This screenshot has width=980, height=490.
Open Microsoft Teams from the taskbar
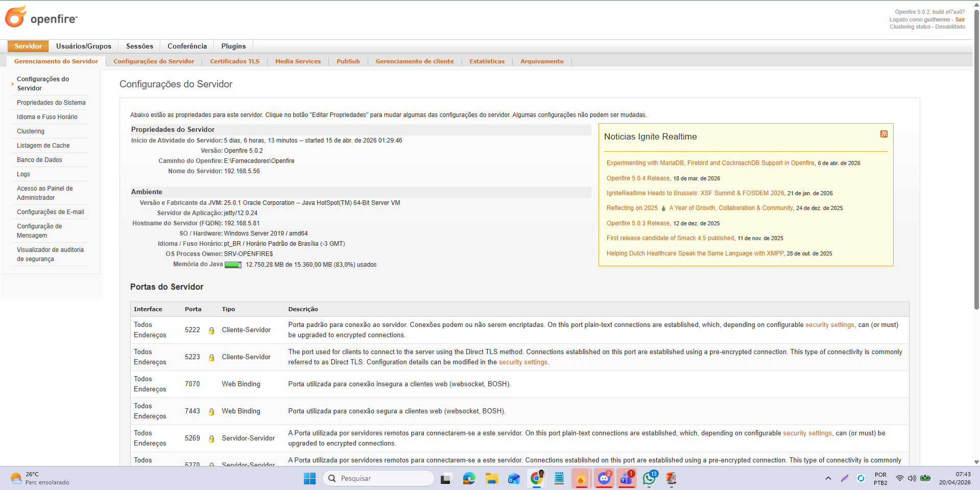click(x=627, y=478)
